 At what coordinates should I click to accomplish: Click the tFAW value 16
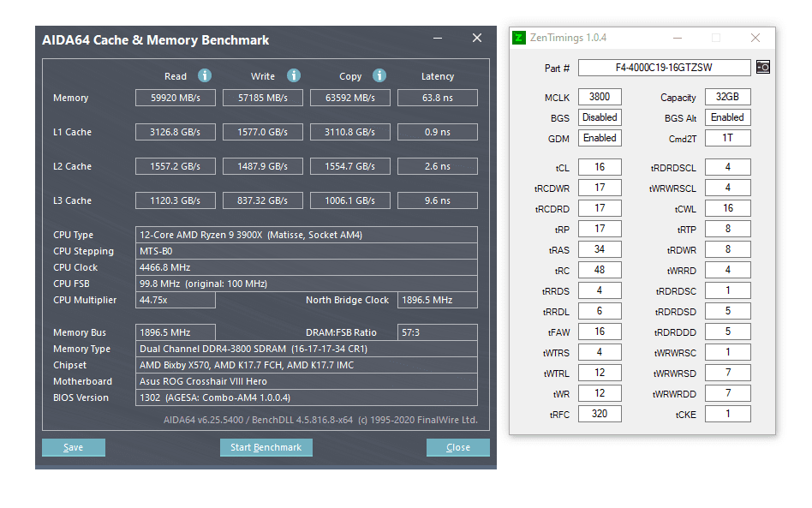tap(600, 332)
